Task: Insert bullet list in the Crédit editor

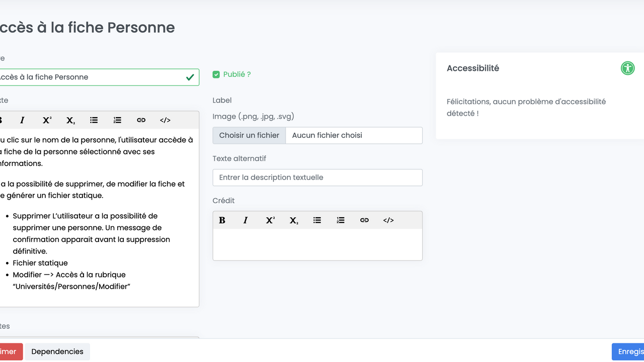Action: (x=317, y=220)
